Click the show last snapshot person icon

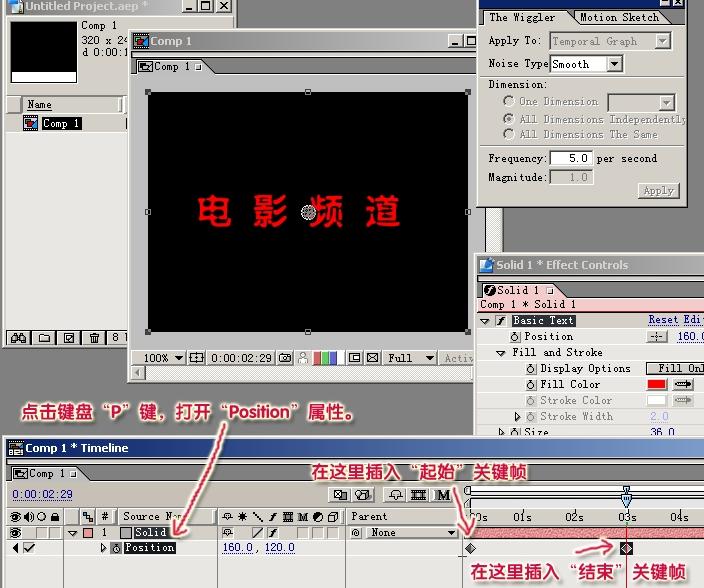(x=303, y=358)
